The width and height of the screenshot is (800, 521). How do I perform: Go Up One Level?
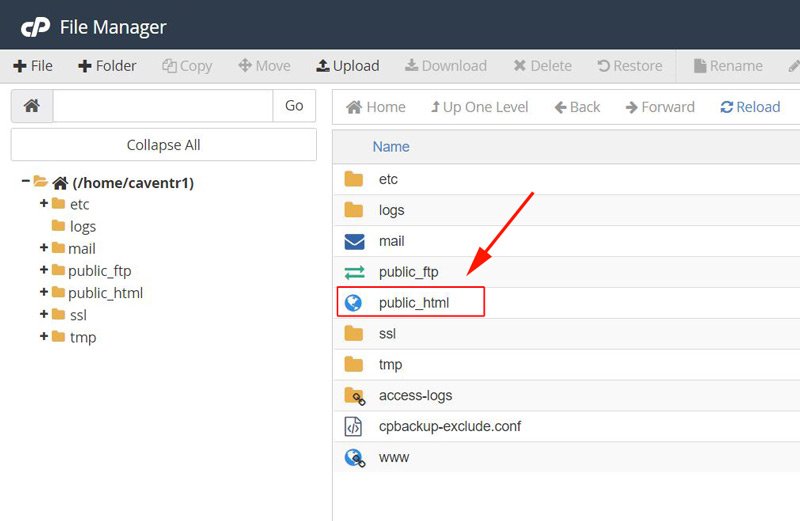tap(480, 107)
